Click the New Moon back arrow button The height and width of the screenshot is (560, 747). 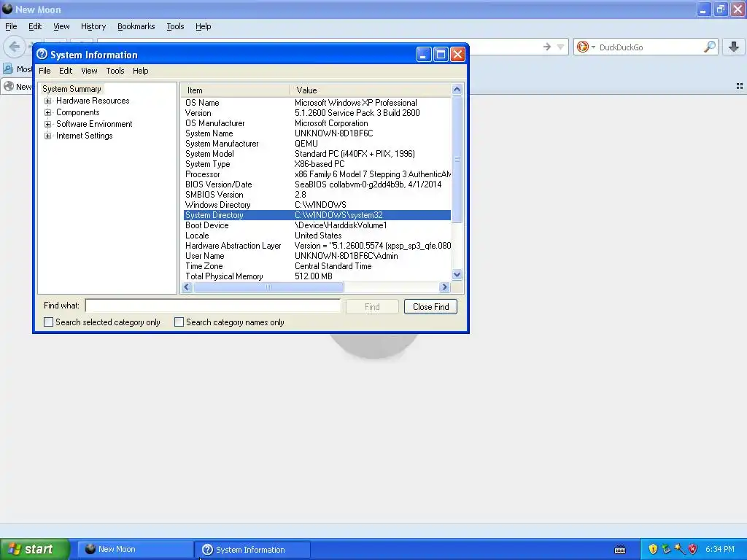pyautogui.click(x=15, y=47)
